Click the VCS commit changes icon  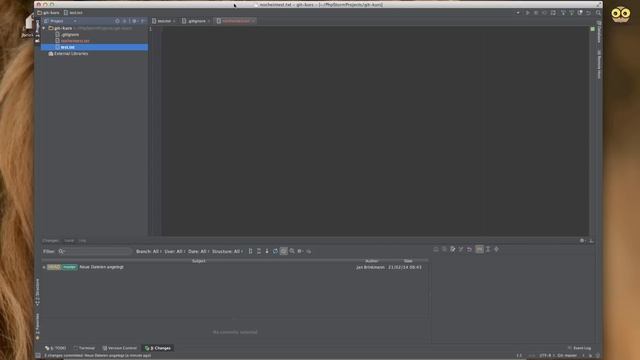(x=571, y=13)
